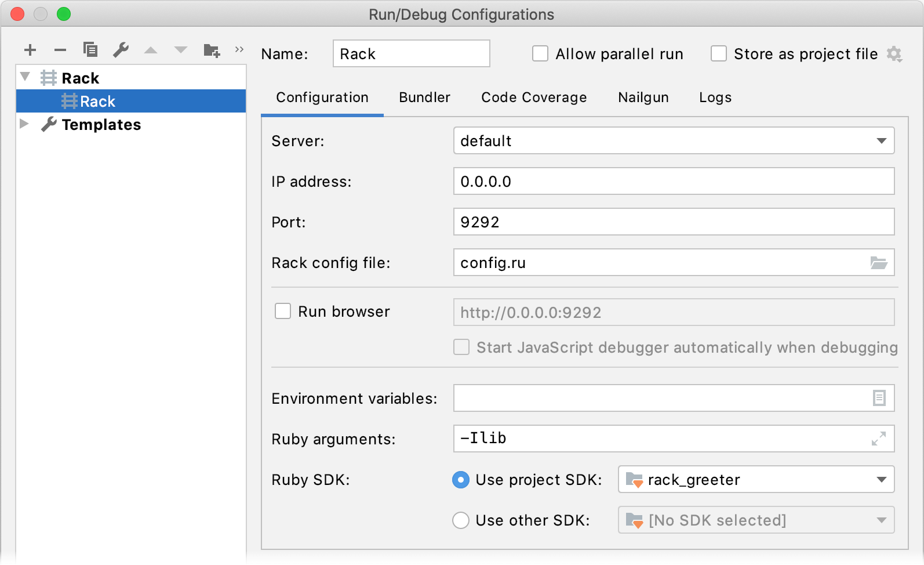This screenshot has height=565, width=924.
Task: Click the Name field containing Rack
Action: [x=412, y=53]
